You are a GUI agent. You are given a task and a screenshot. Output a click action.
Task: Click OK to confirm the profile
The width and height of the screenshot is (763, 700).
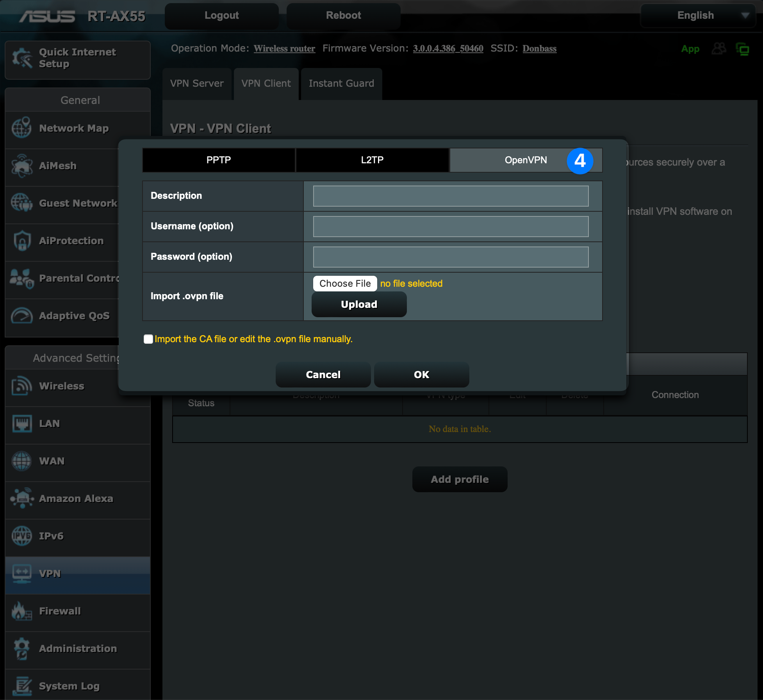(421, 375)
